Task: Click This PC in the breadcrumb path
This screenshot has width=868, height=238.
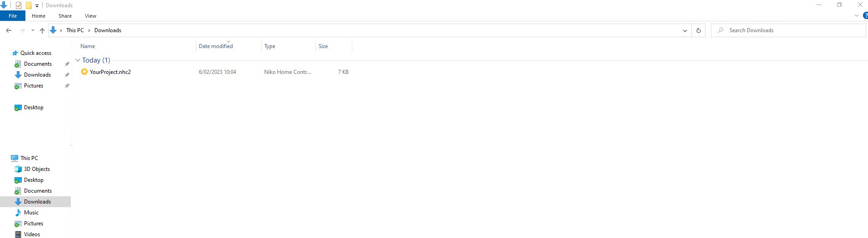Action: [x=75, y=30]
